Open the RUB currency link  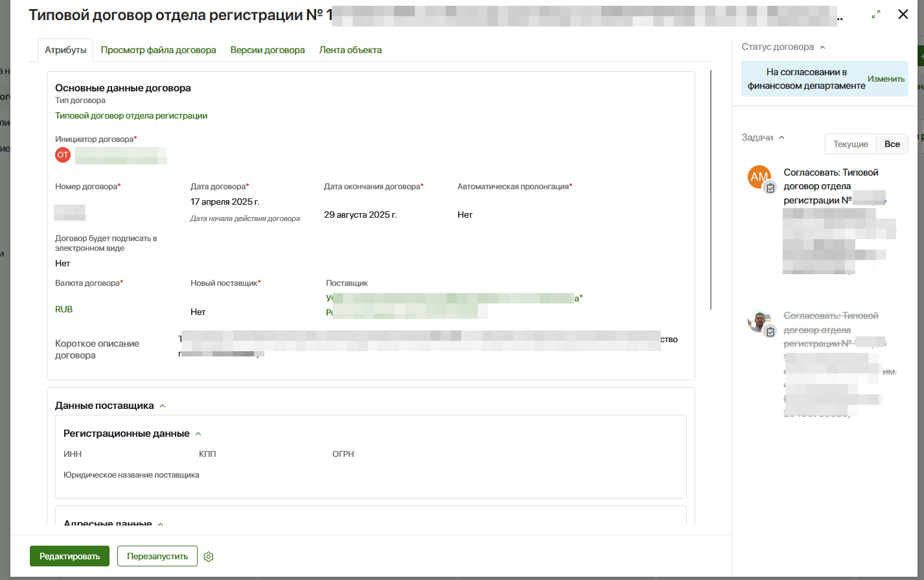pyautogui.click(x=64, y=309)
